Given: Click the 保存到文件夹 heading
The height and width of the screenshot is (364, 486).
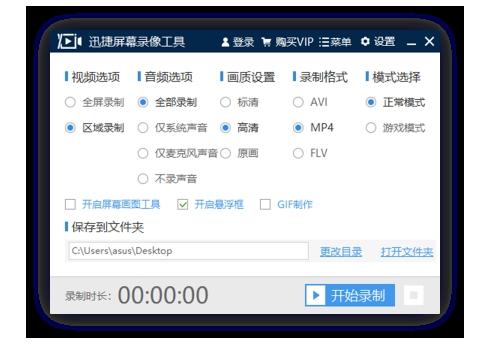Looking at the screenshot, I should (108, 227).
